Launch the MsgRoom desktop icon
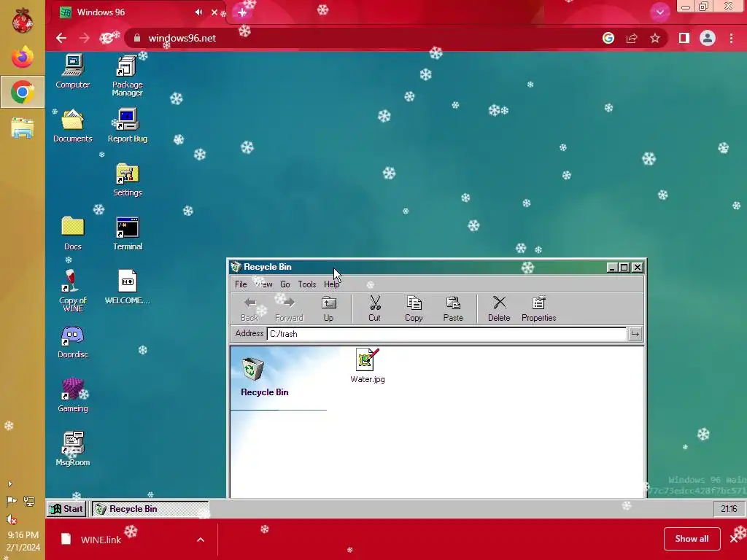Image resolution: width=747 pixels, height=560 pixels. [72, 449]
